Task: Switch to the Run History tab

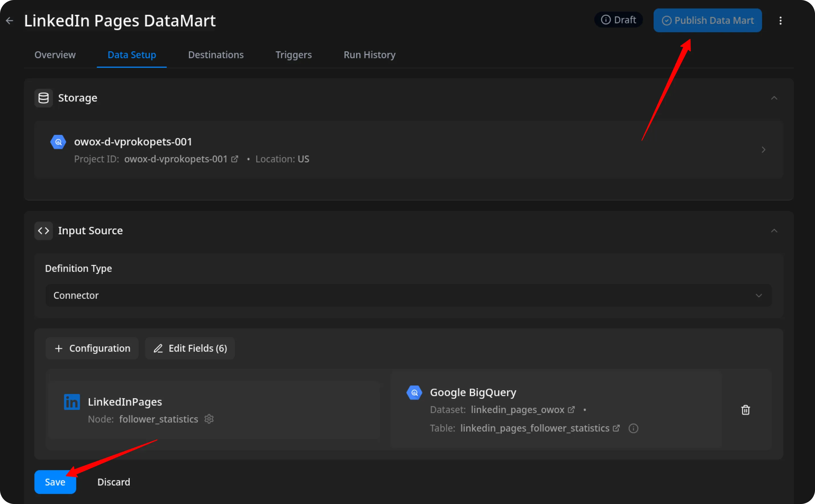Action: pyautogui.click(x=370, y=55)
